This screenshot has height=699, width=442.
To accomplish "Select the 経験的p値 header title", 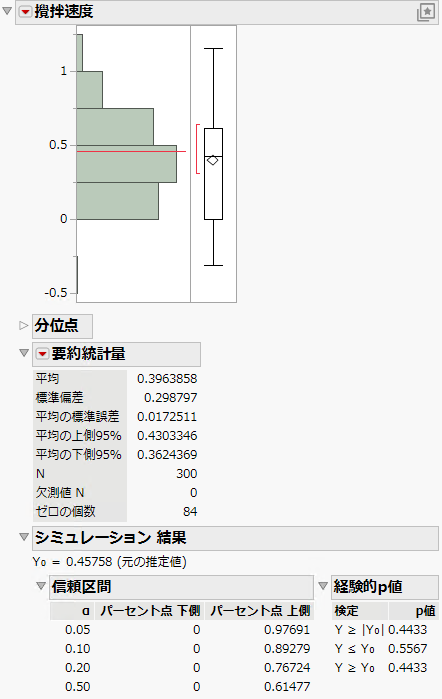I will pos(368,587).
